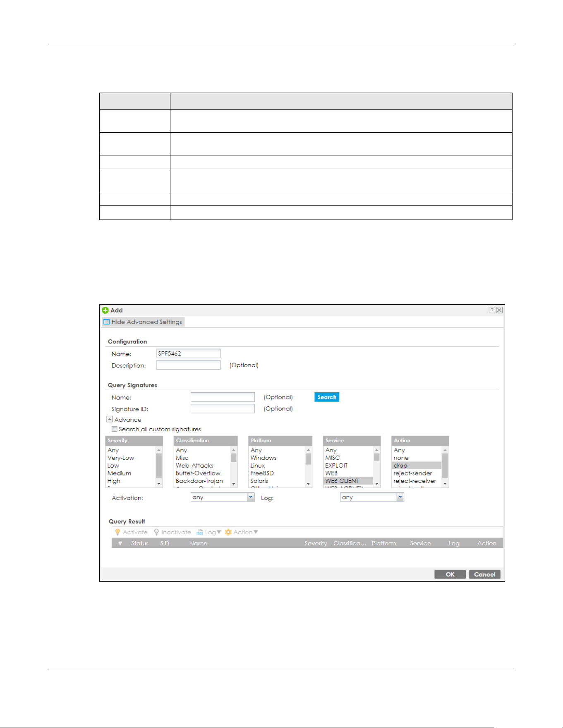
Task: Enable Search all custom signatures checkbox
Action: (x=115, y=429)
